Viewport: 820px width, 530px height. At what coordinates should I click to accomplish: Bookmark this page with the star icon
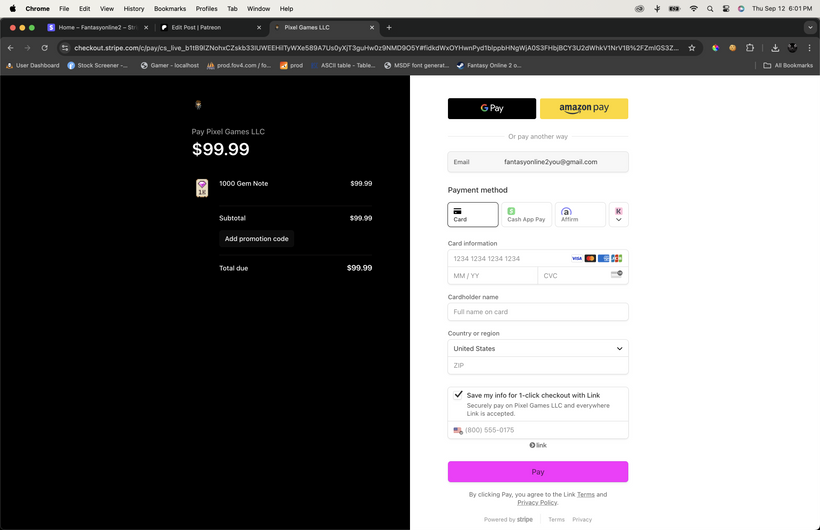[x=692, y=48]
